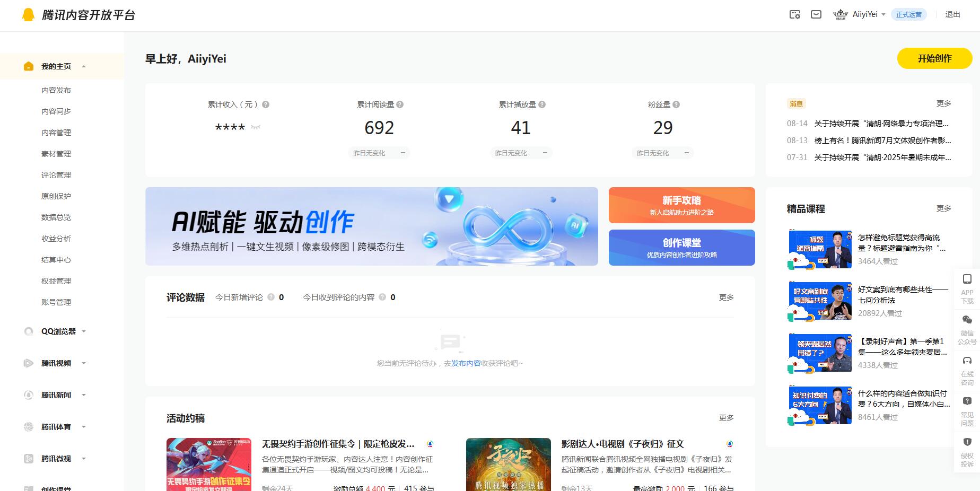Click the APP下载 floating icon
Viewport: 980px width, 491px height.
967,279
